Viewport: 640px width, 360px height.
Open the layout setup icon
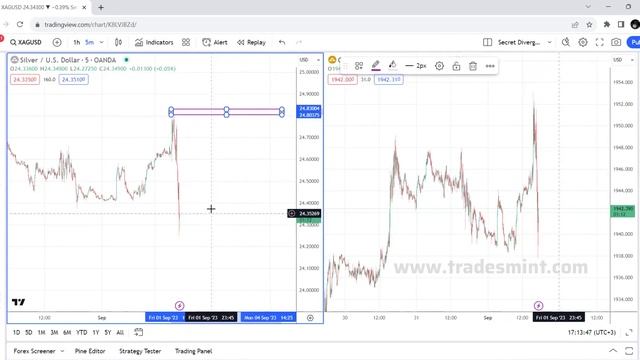click(x=487, y=42)
